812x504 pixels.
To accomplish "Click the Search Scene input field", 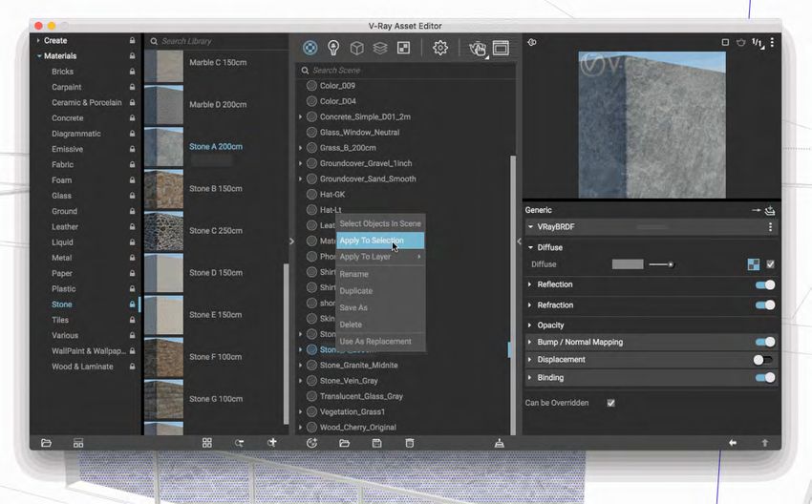I will [405, 71].
